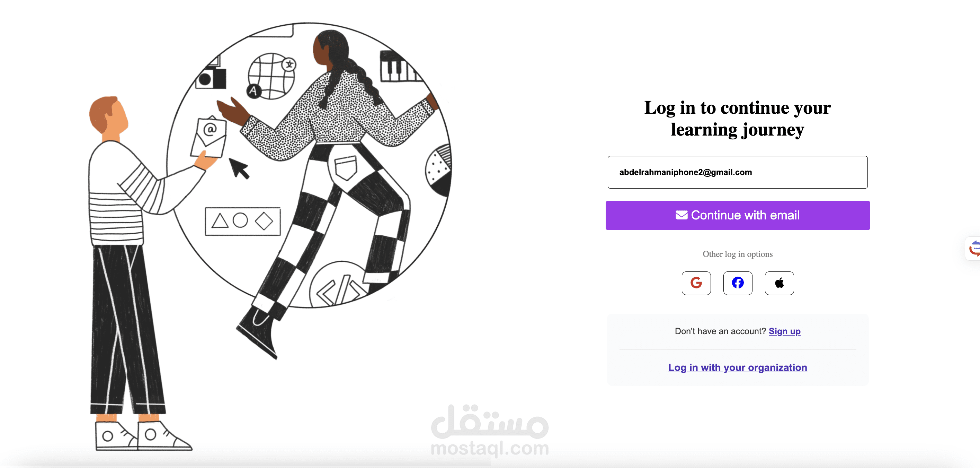Viewport: 980px width, 468px height.
Task: Click the Don't have an account text
Action: 720,331
